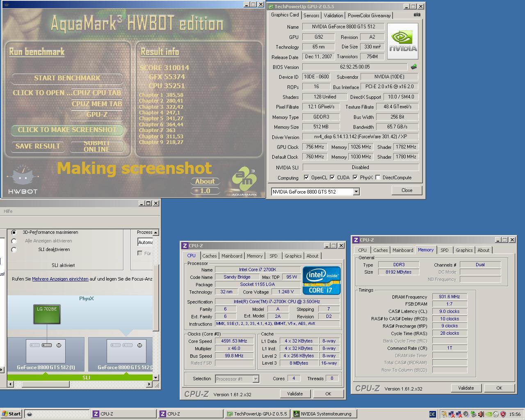Click the About button in AquaMark
The image size is (525, 420).
click(205, 181)
